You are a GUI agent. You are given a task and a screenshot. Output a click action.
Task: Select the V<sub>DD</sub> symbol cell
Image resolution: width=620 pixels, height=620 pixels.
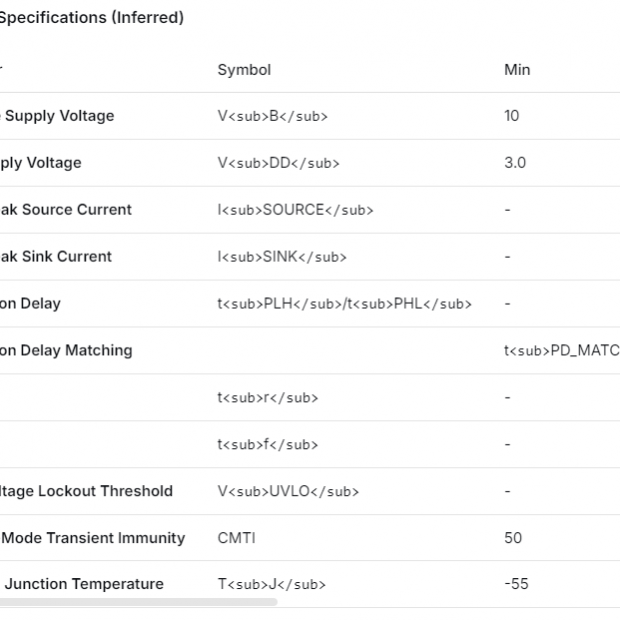point(278,163)
